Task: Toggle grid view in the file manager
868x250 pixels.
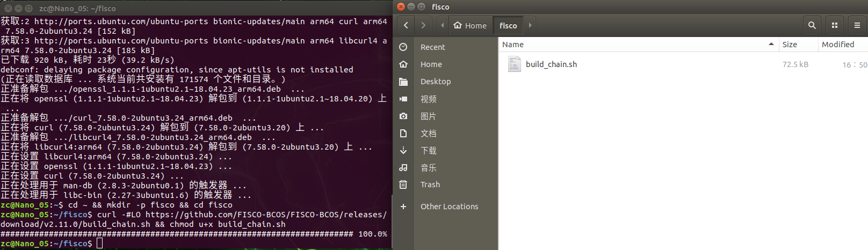Action: 835,25
